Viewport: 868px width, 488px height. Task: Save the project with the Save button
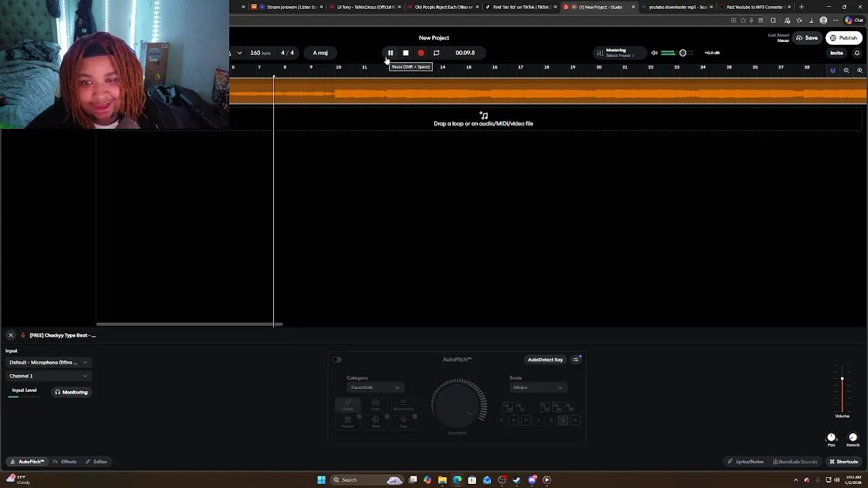pos(807,38)
